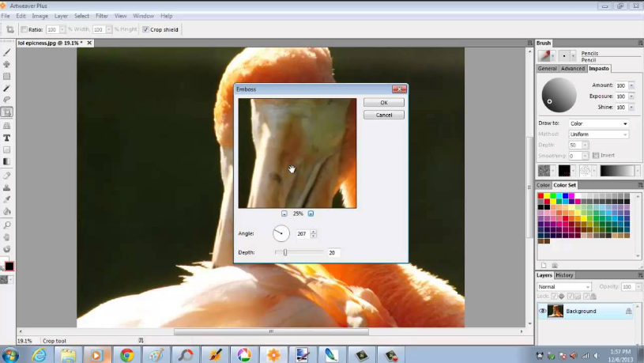The height and width of the screenshot is (363, 644).
Task: Click the new color set icon
Action: tap(544, 266)
